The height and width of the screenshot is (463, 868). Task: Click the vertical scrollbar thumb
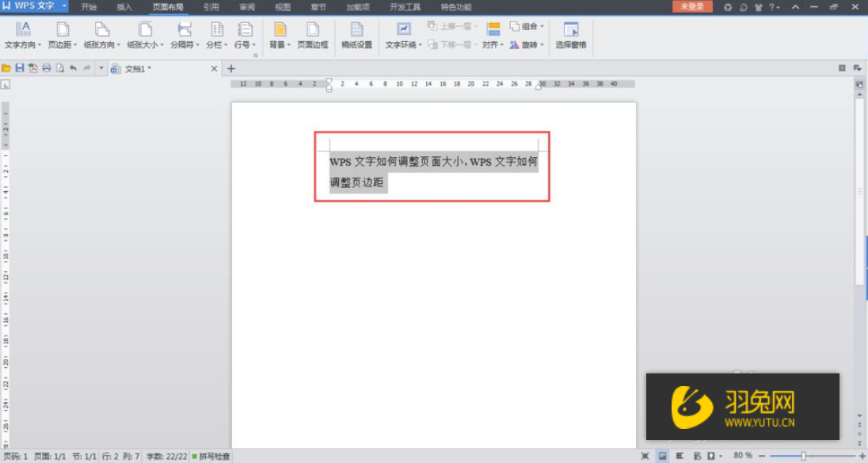[860, 192]
